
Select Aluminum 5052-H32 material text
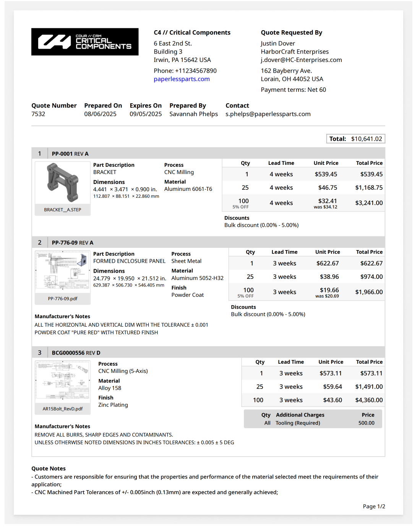click(x=198, y=278)
